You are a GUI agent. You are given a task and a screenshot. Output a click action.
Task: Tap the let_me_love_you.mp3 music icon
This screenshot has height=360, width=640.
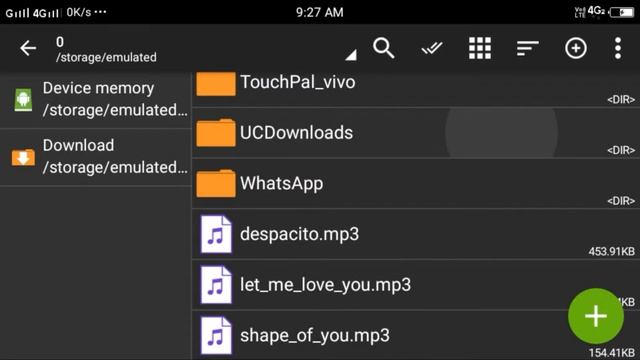(x=216, y=285)
